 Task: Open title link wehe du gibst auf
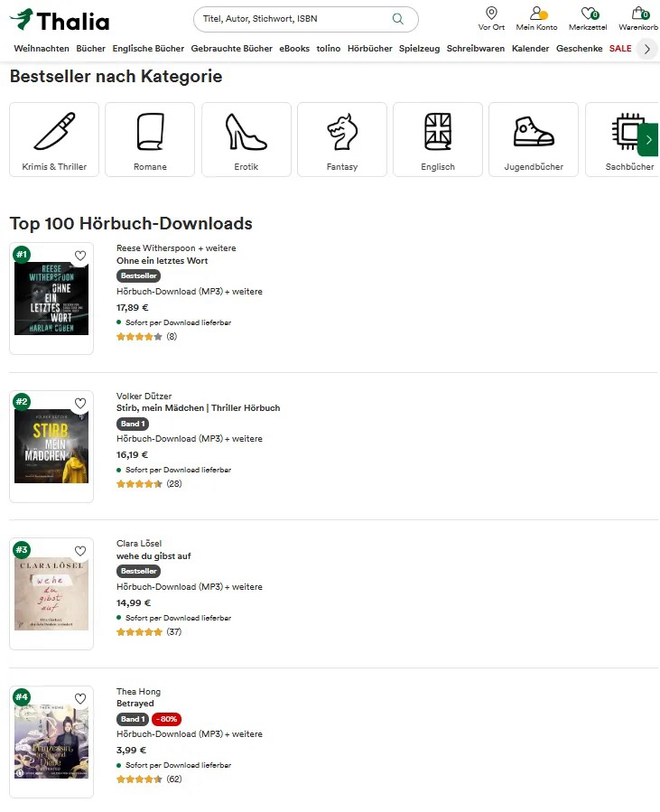point(153,556)
